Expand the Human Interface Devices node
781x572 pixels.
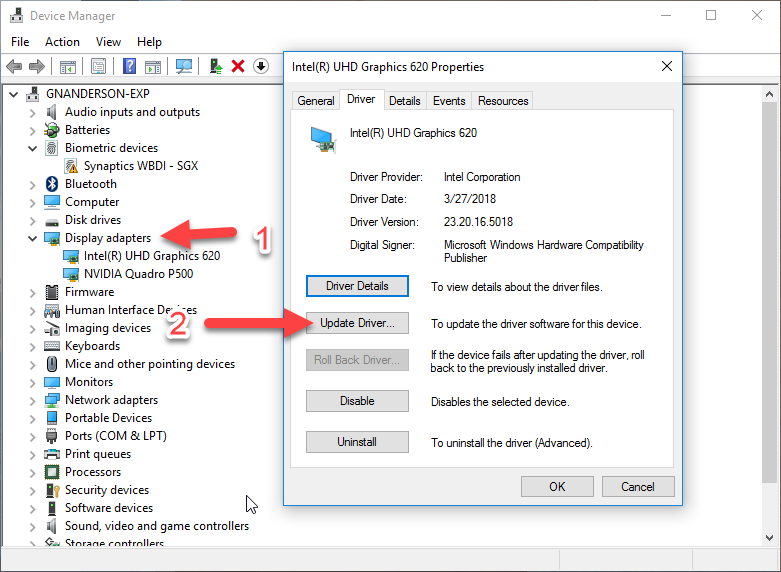pyautogui.click(x=32, y=311)
